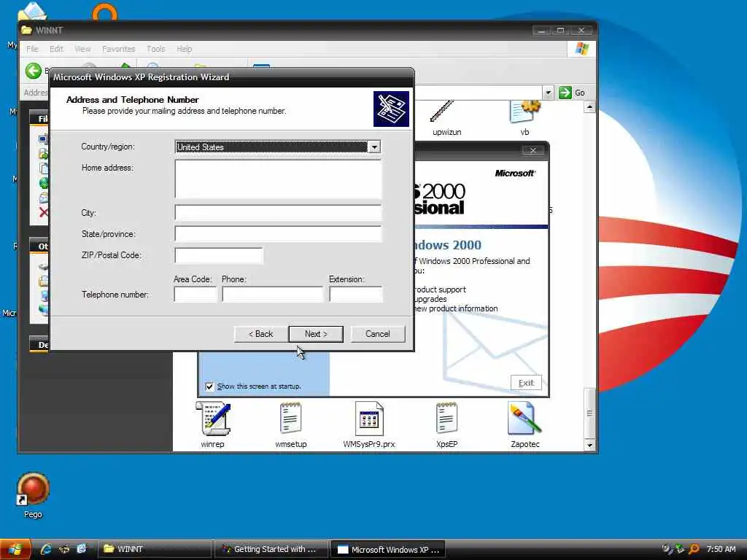Click the orange magnifier tray icon
747x560 pixels.
tap(694, 549)
